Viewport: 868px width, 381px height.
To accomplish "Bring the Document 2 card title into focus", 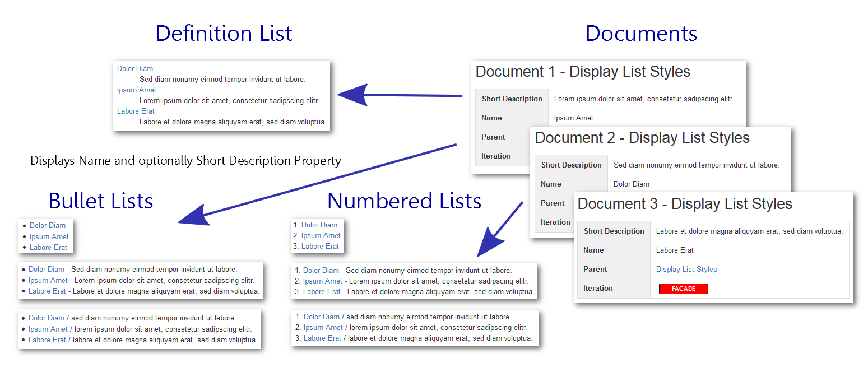I will [x=642, y=138].
